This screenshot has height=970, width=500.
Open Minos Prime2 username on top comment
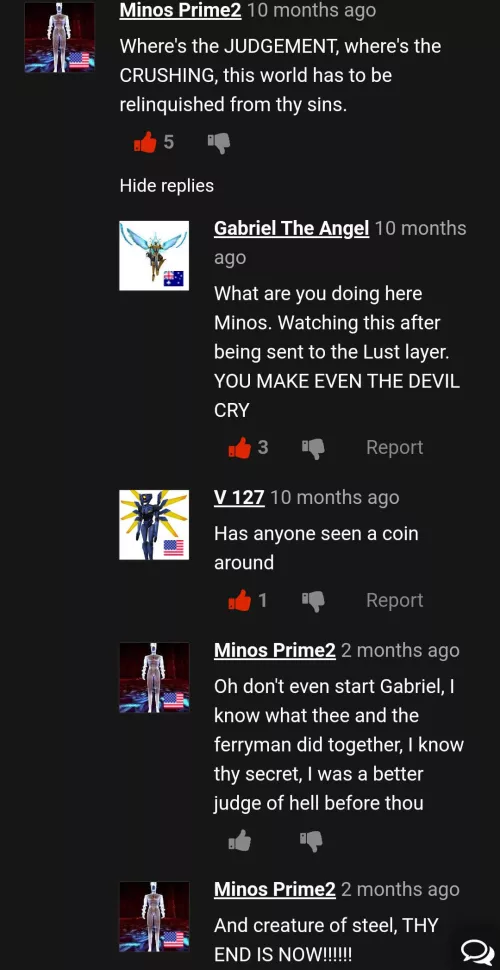coord(180,11)
